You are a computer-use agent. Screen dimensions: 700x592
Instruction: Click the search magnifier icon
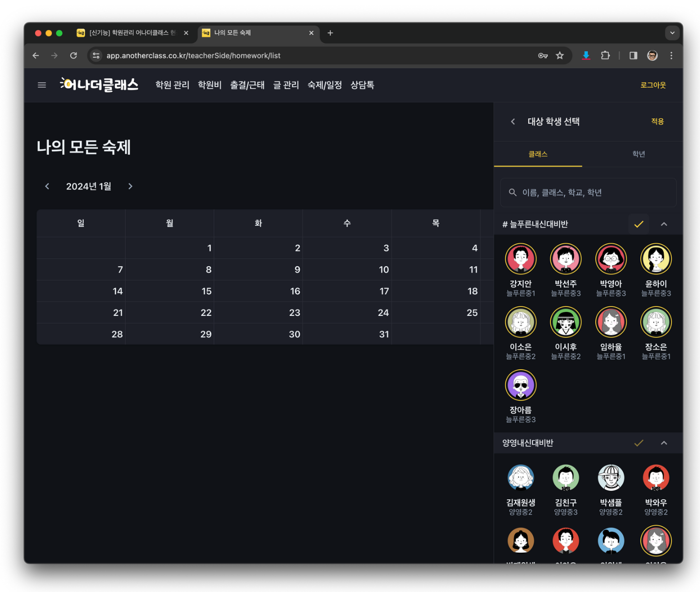point(513,192)
